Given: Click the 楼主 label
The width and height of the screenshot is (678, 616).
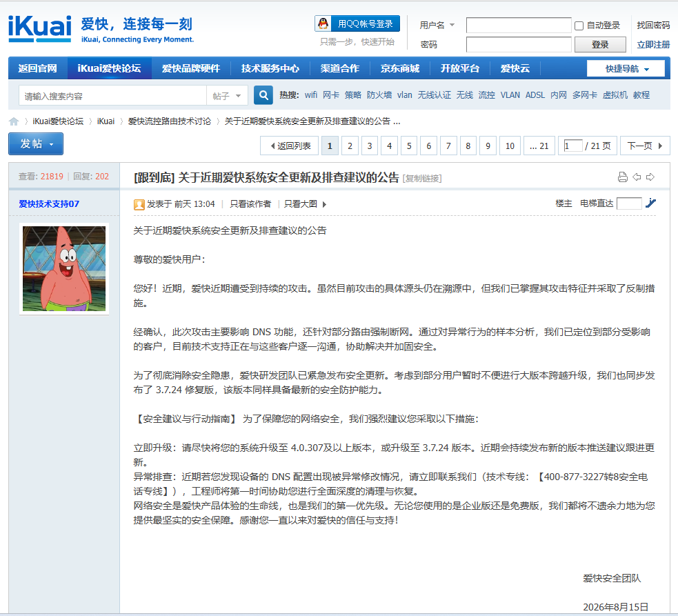Looking at the screenshot, I should coord(564,203).
